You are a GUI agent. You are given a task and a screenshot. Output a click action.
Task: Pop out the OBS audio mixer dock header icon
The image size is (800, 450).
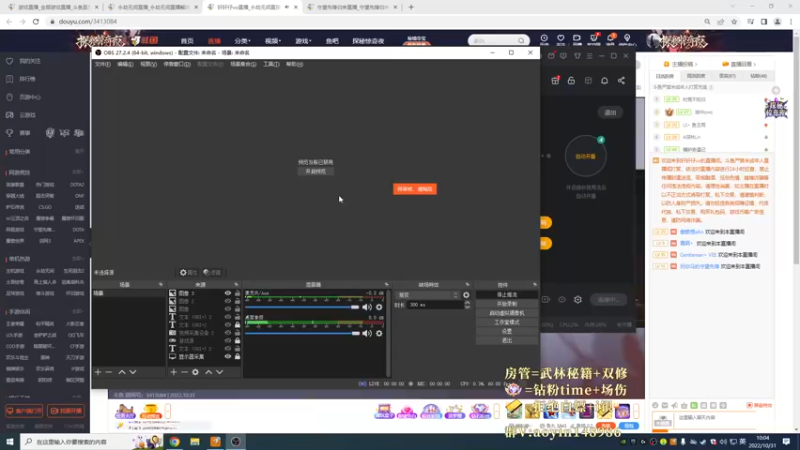click(386, 285)
